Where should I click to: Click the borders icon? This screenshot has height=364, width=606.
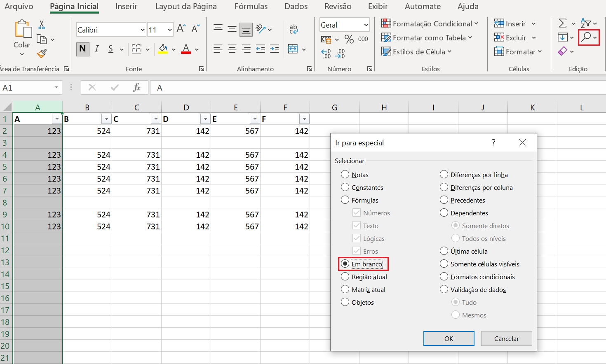[136, 49]
